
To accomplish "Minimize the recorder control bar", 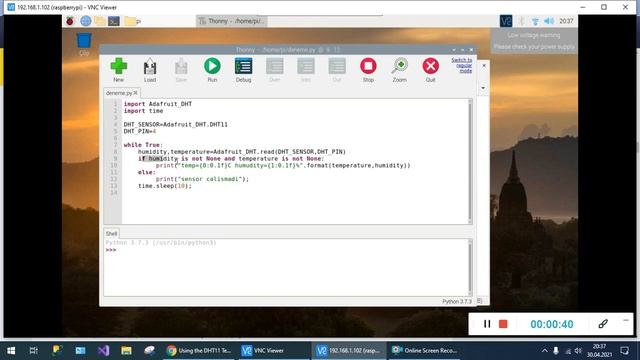I will pyautogui.click(x=626, y=320).
